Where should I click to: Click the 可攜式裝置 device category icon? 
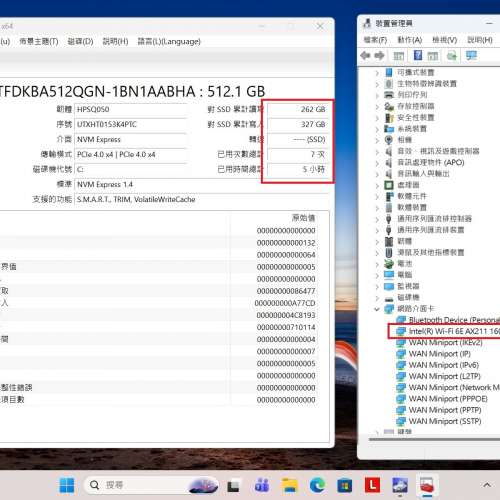[x=389, y=72]
